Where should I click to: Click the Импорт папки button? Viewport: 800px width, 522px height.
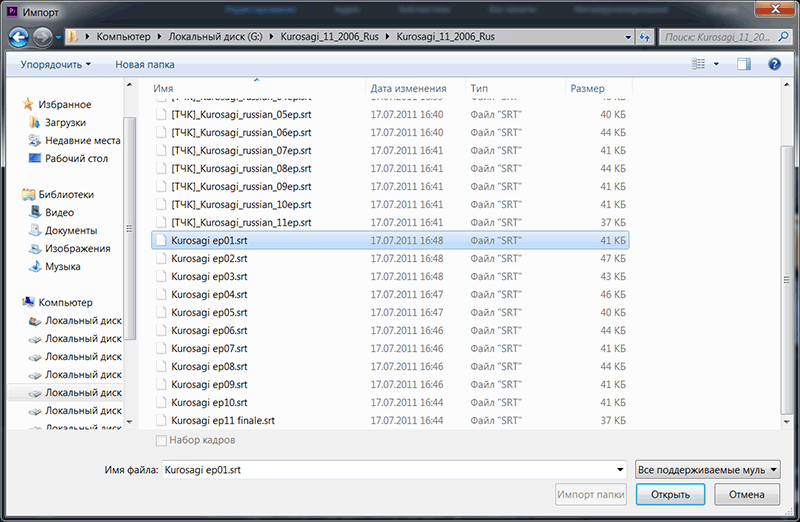(591, 494)
